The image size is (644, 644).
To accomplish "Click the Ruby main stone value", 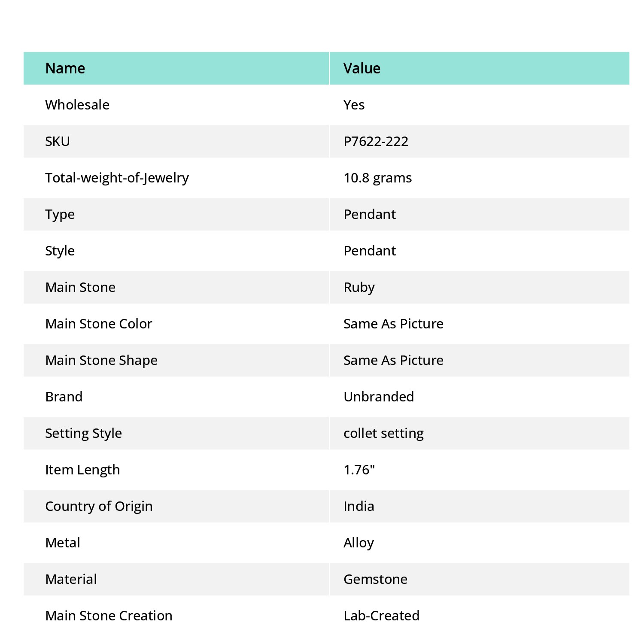I will pos(359,288).
